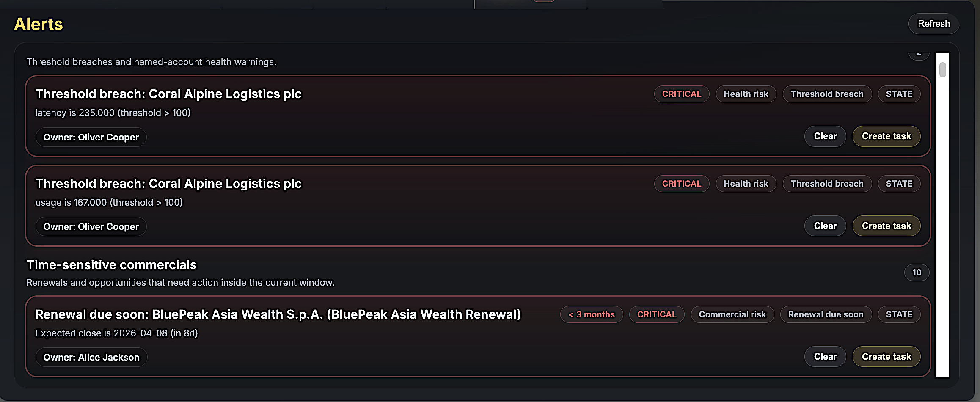Clear the latency threshold breach alert

click(x=825, y=136)
